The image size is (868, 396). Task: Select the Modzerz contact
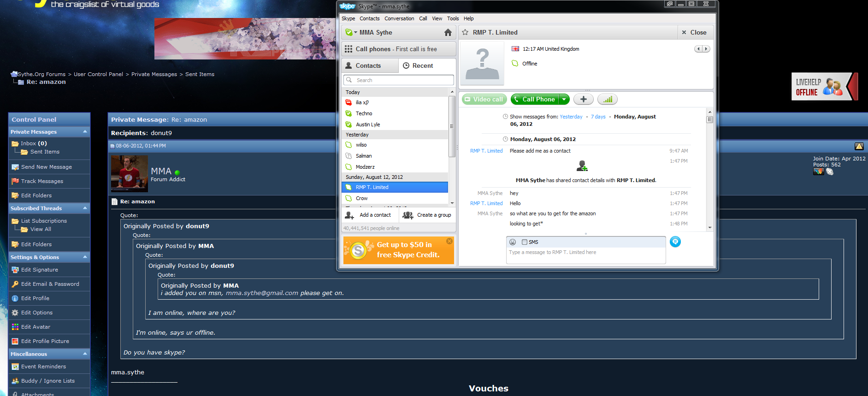[395, 167]
